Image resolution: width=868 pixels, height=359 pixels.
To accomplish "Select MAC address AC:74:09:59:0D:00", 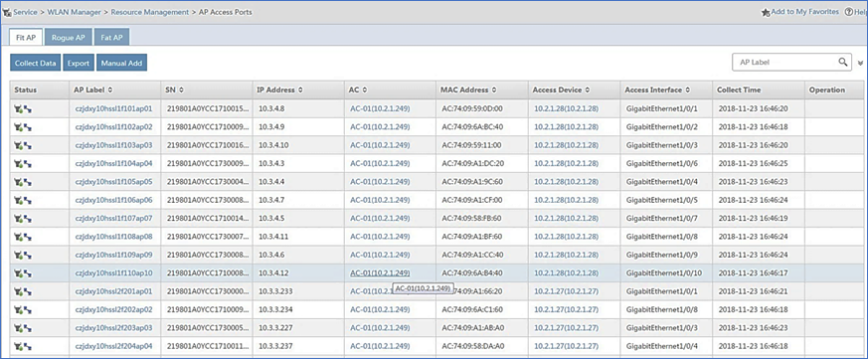I will pyautogui.click(x=472, y=109).
